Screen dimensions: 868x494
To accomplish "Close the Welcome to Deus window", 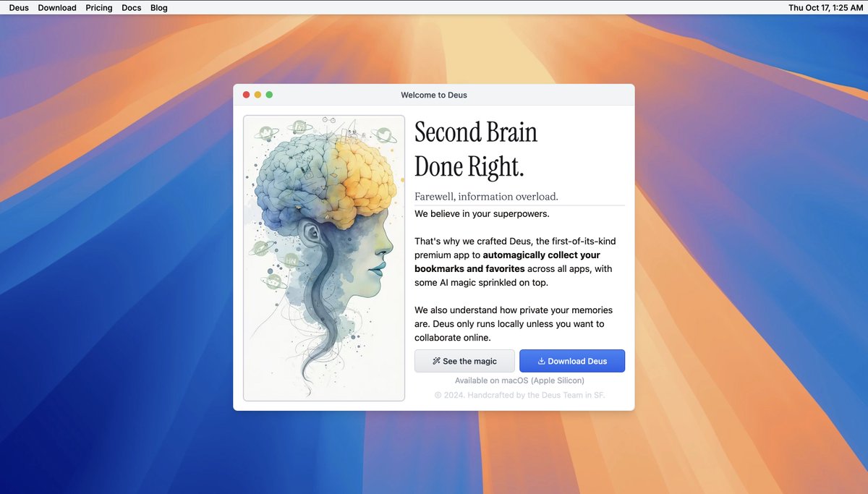I will coord(246,95).
